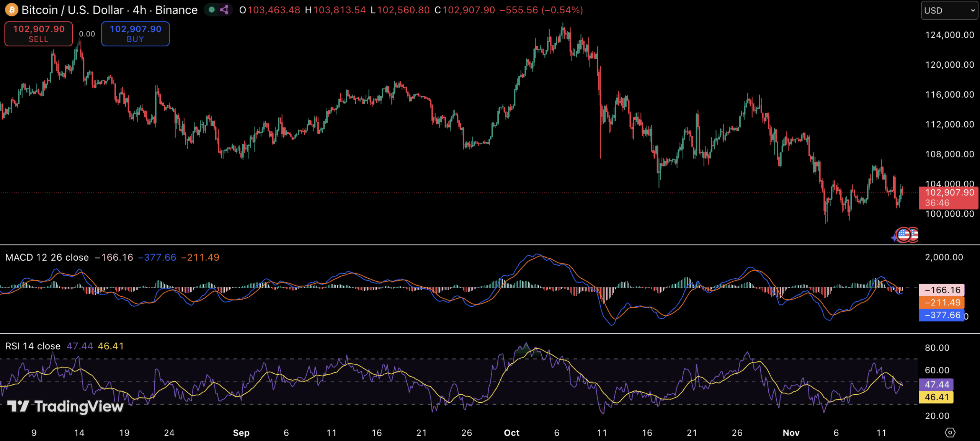Open chart settings hexagon gear icon
This screenshot has height=441, width=980.
point(950,433)
